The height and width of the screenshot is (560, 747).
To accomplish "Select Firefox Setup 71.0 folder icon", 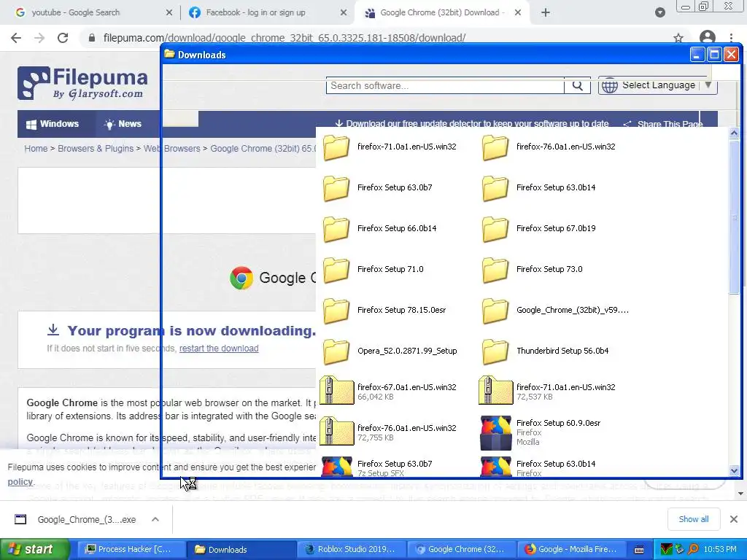I will 336,270.
